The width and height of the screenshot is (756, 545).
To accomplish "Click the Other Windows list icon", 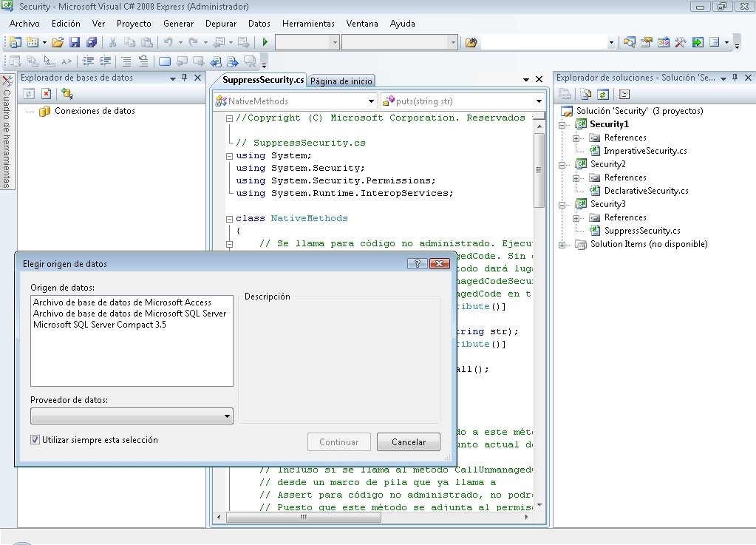I will [x=715, y=42].
